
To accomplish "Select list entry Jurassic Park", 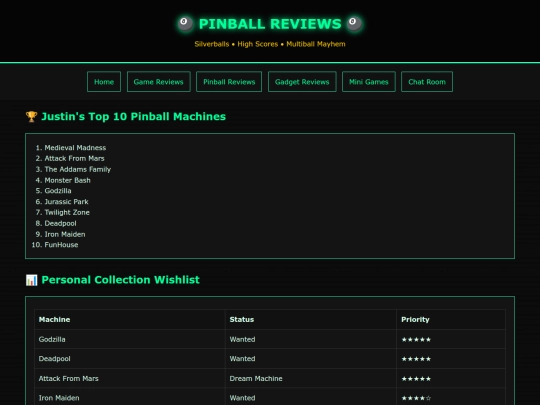I will coord(66,202).
